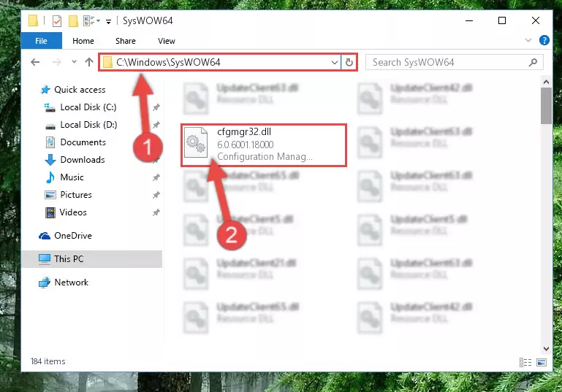Click the Forward navigation arrow
The image size is (562, 392).
[x=56, y=62]
